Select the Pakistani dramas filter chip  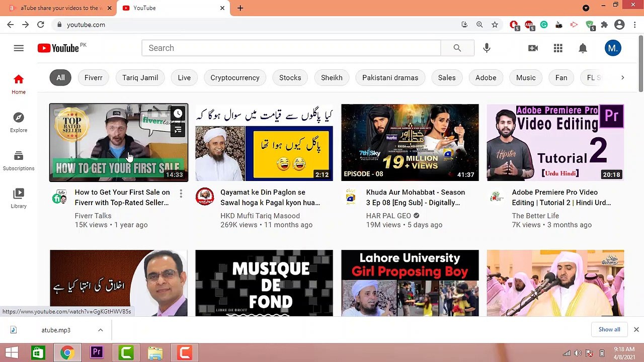390,77
